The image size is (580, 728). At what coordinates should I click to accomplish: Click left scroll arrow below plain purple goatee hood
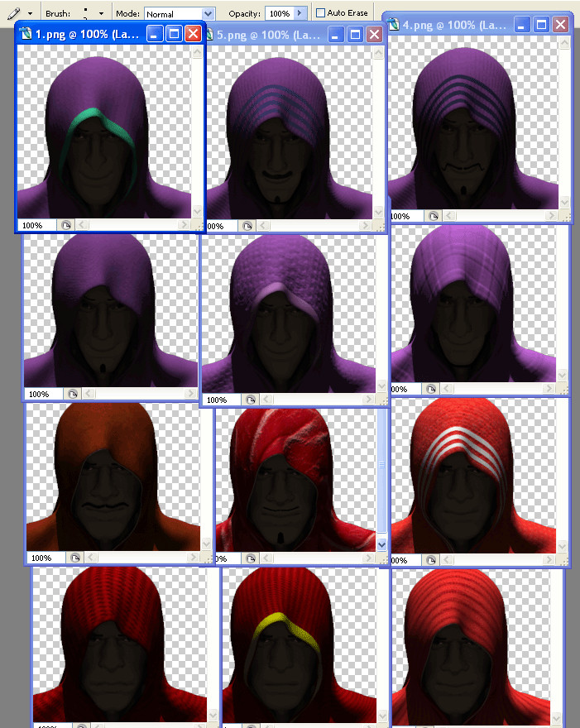coord(89,394)
